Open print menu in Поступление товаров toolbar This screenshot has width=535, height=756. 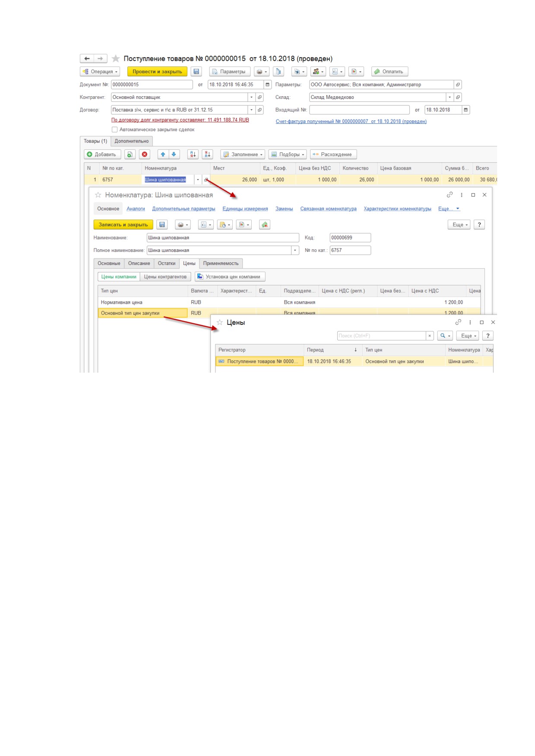(x=262, y=72)
